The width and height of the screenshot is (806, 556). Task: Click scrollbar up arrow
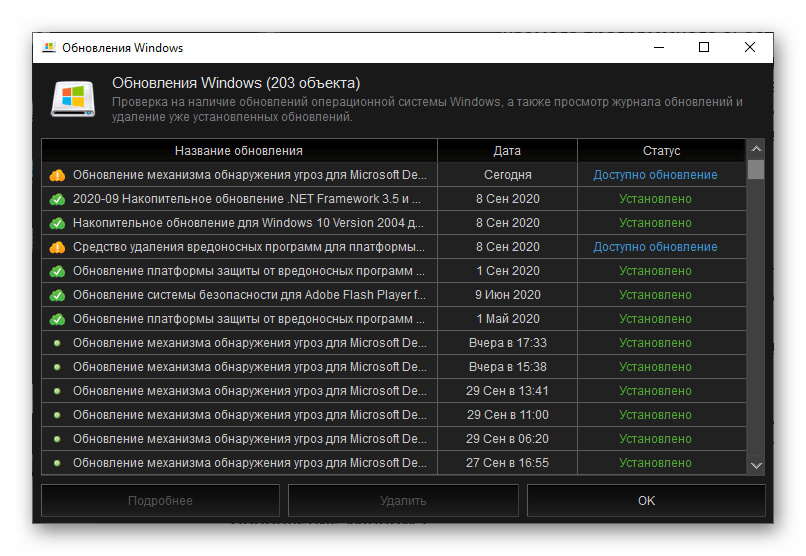(756, 149)
